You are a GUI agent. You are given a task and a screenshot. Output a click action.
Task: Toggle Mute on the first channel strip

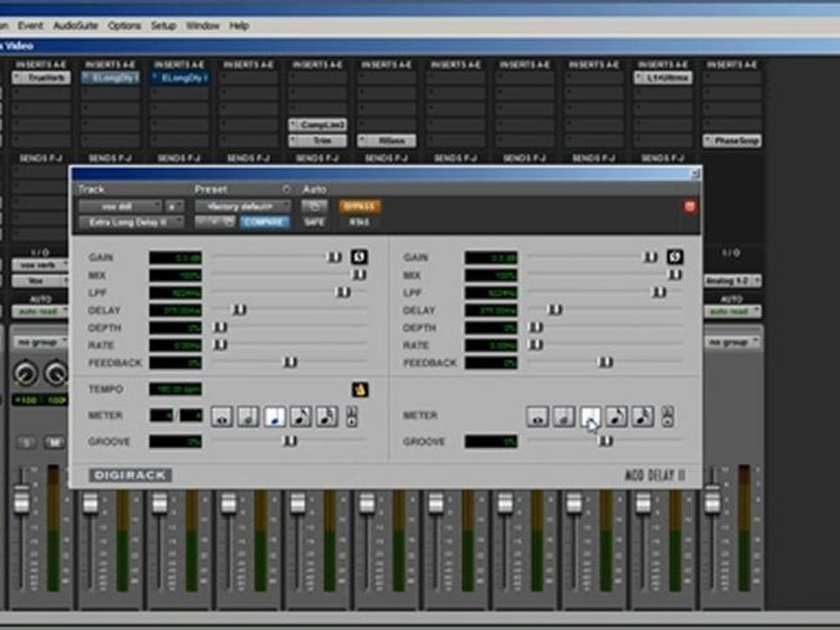(54, 443)
